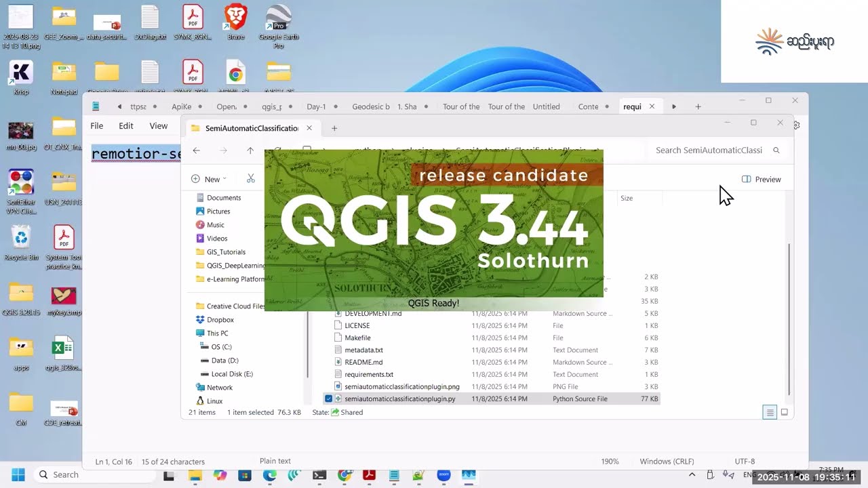Switch to Untitled Notepad tab
This screenshot has height=488, width=868.
point(547,106)
